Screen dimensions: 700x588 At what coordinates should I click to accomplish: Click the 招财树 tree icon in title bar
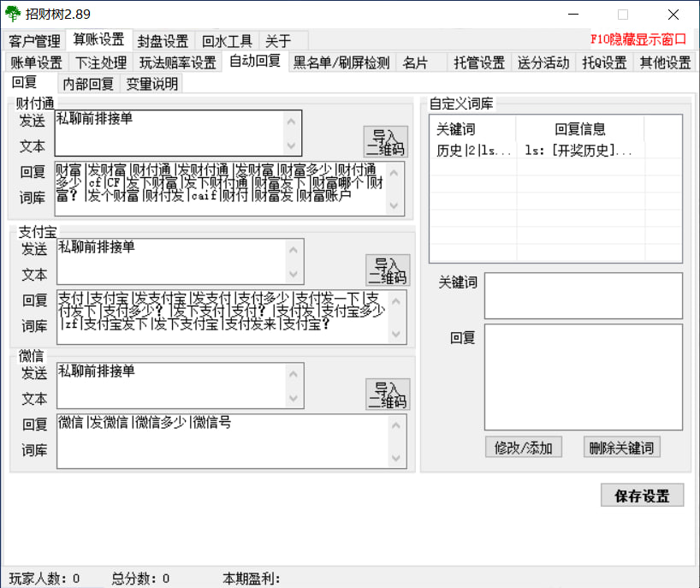coord(13,14)
